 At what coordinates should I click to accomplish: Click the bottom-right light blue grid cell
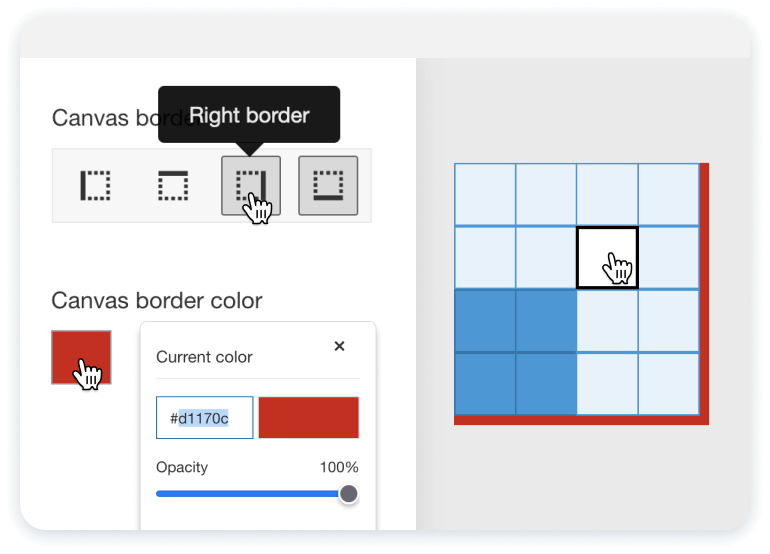(x=669, y=384)
